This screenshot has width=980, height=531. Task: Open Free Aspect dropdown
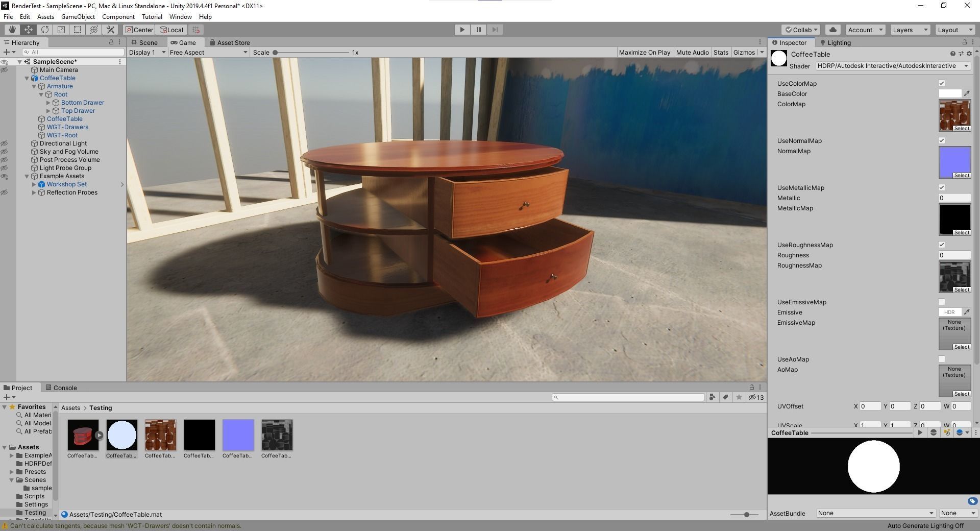[x=208, y=52]
